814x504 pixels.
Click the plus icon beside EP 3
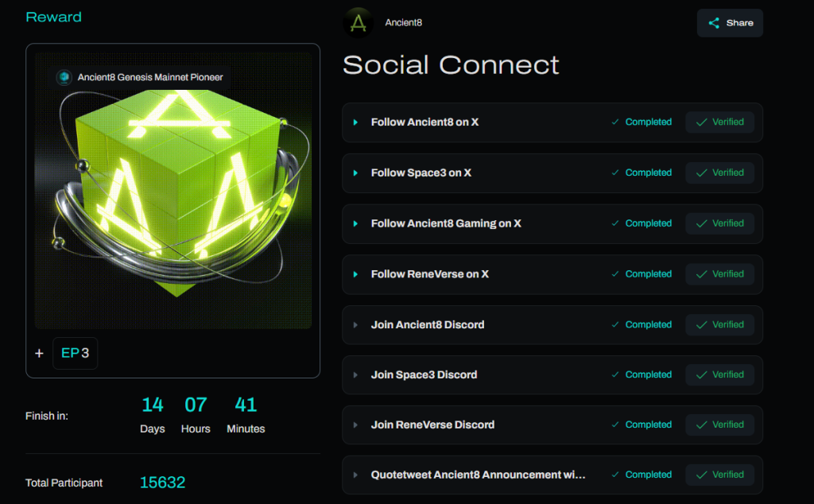39,354
